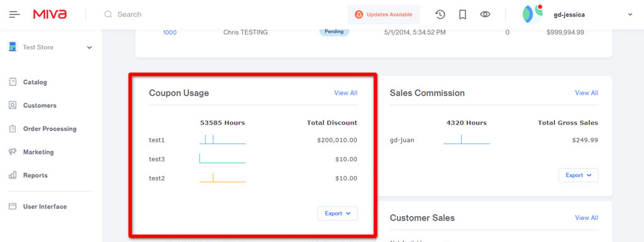Click the Catalog sidebar icon

pyautogui.click(x=13, y=82)
